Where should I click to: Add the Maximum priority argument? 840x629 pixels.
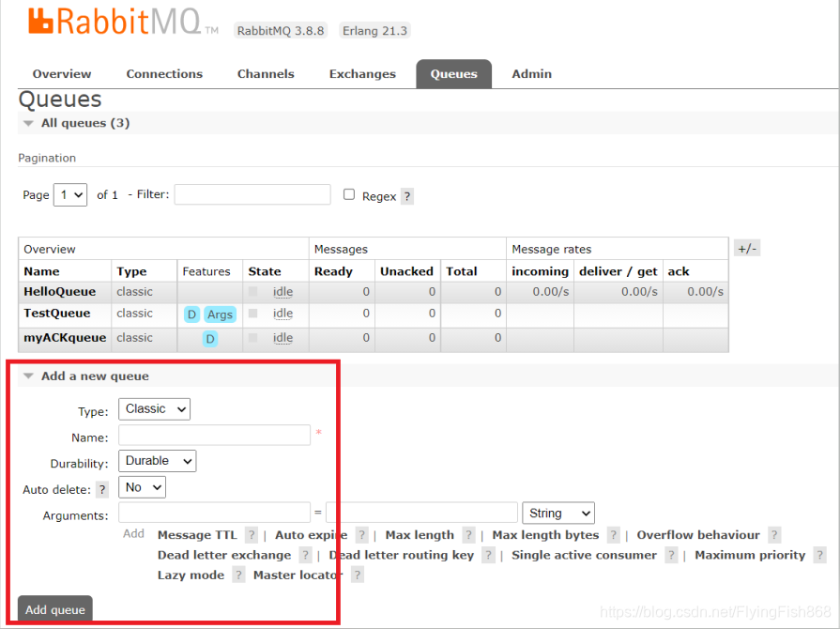(x=750, y=555)
